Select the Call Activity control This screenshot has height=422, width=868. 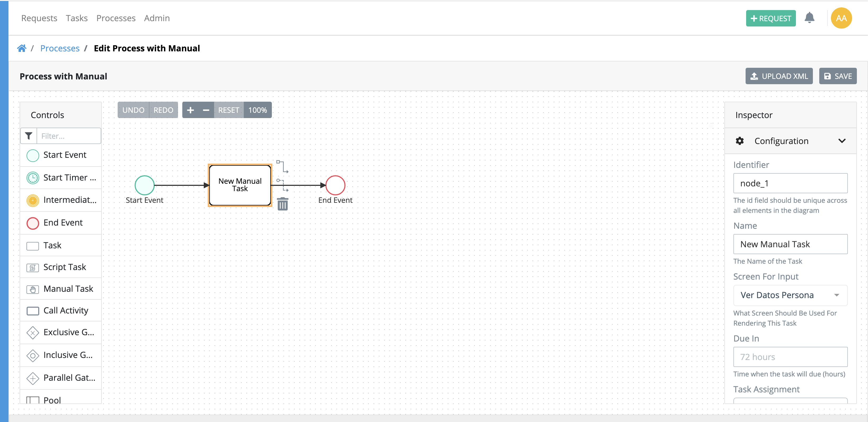(61, 311)
